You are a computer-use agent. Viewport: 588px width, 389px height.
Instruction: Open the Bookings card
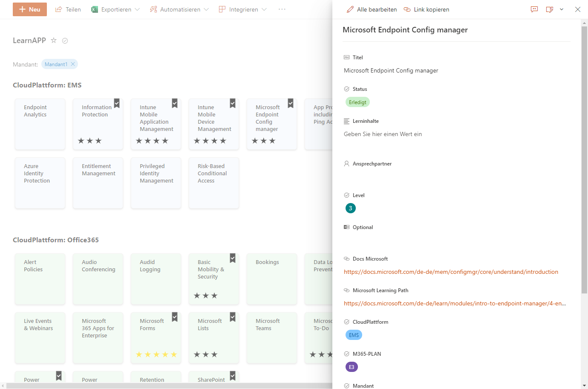272,279
